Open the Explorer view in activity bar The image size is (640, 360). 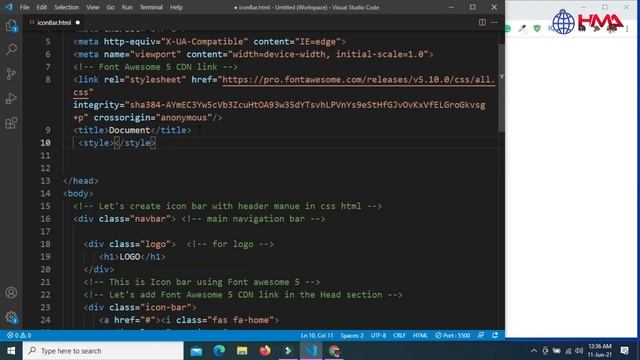(11, 25)
